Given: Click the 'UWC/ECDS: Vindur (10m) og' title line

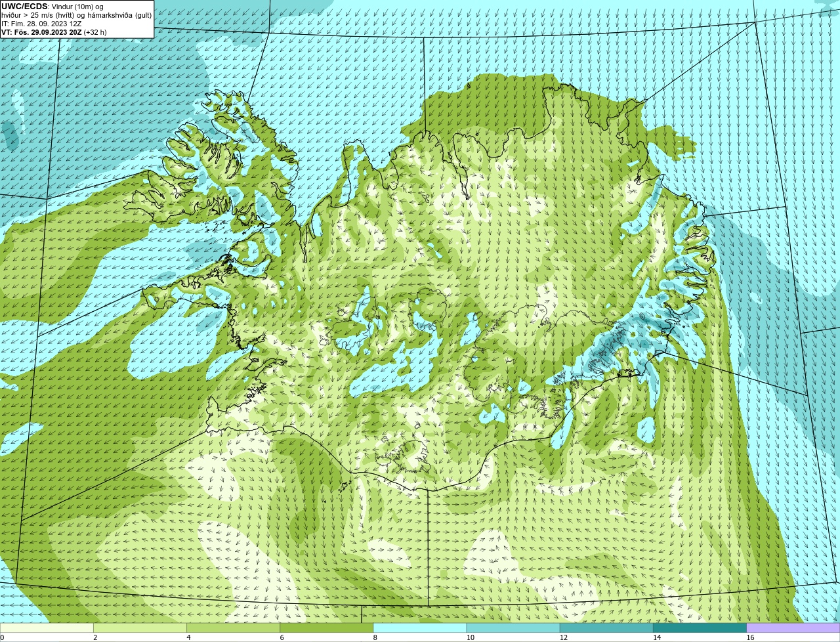Looking at the screenshot, I should 52,7.
